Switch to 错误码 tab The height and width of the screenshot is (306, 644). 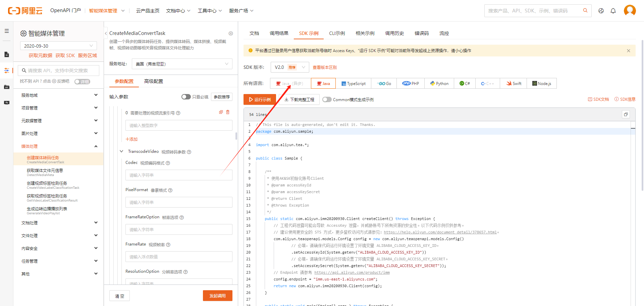(422, 33)
